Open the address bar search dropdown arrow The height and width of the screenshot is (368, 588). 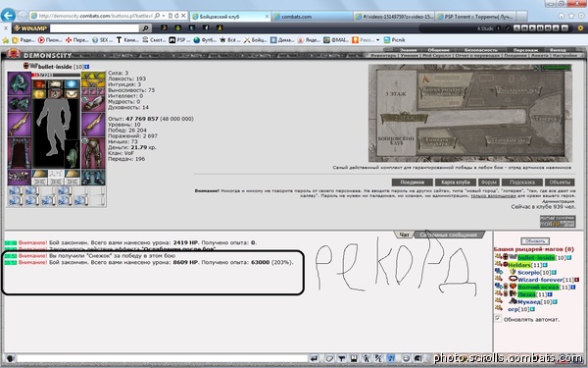[164, 16]
